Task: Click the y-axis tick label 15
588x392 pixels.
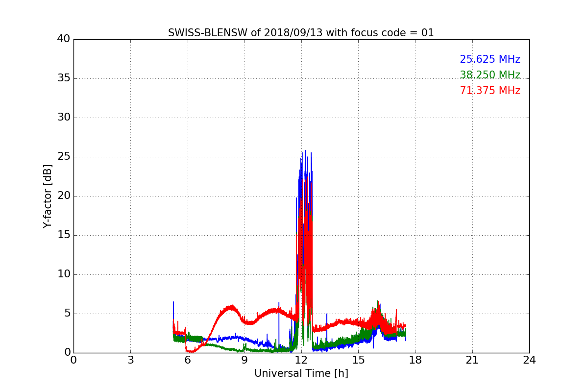Action: [x=64, y=235]
